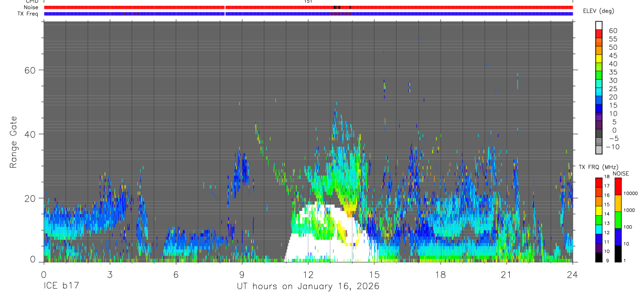Click the '6' hour tick on the time axis
Image resolution: width=644 pixels, height=297 pixels.
point(176,274)
